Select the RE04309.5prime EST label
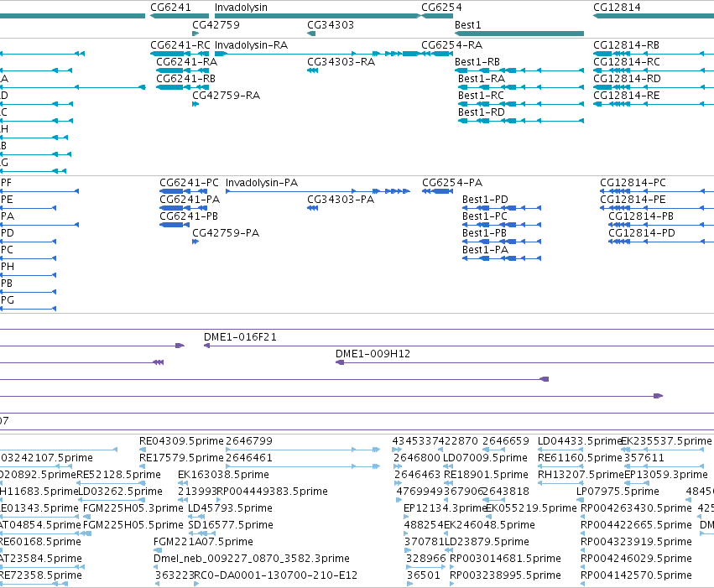The image size is (714, 588). point(181,440)
